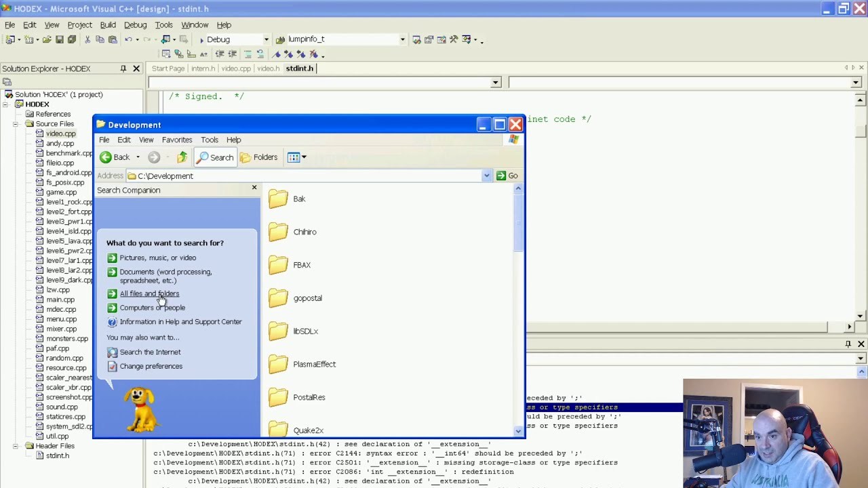This screenshot has width=868, height=488.
Task: Click the Paste clipboard icon
Action: (113, 39)
